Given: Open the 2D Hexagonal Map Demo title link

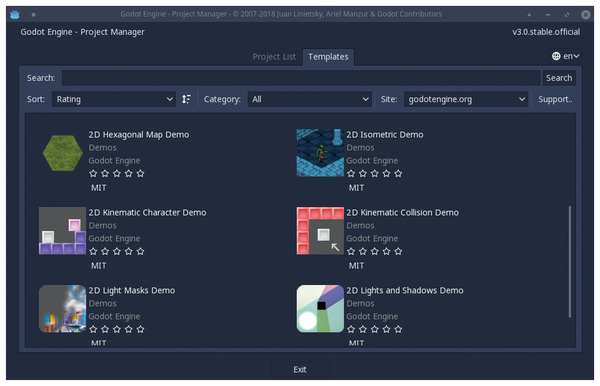Looking at the screenshot, I should tap(139, 135).
